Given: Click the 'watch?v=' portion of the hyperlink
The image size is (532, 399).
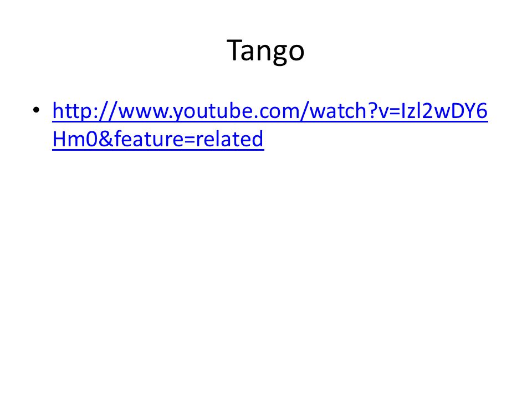Looking at the screenshot, I should 355,111.
